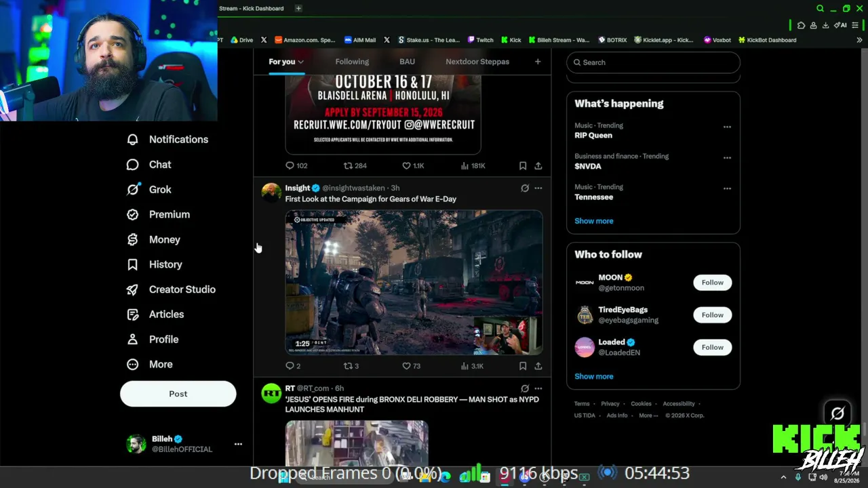Click the browser tab search icon
Image resolution: width=868 pixels, height=488 pixels.
(x=820, y=8)
